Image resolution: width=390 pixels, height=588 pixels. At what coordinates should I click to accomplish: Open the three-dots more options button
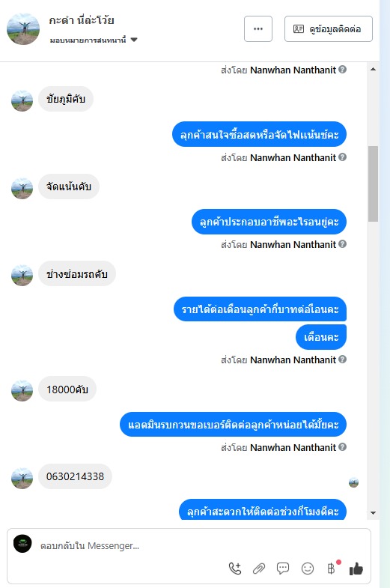(x=258, y=29)
